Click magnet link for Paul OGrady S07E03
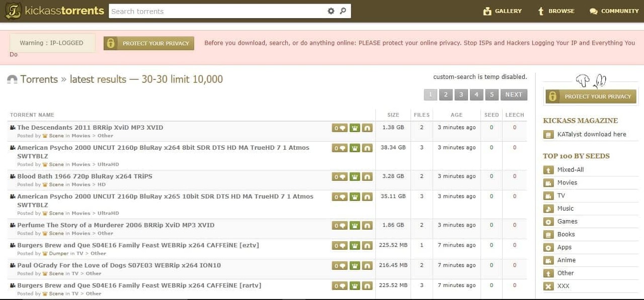 pos(367,266)
